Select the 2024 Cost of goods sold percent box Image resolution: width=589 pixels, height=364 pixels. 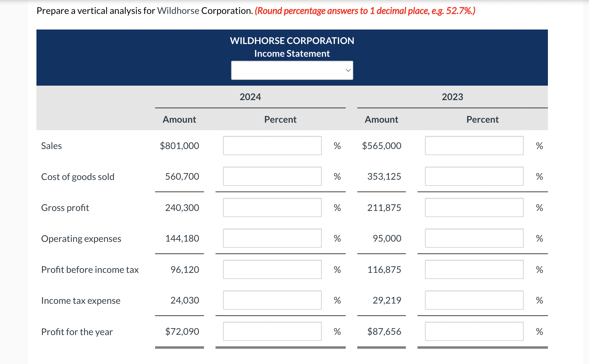tap(272, 177)
